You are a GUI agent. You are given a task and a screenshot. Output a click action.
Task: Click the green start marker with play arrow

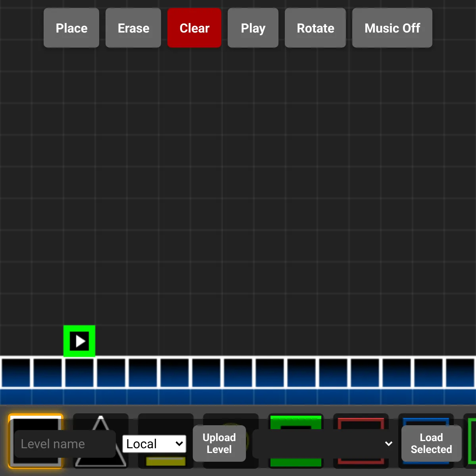[x=79, y=341]
